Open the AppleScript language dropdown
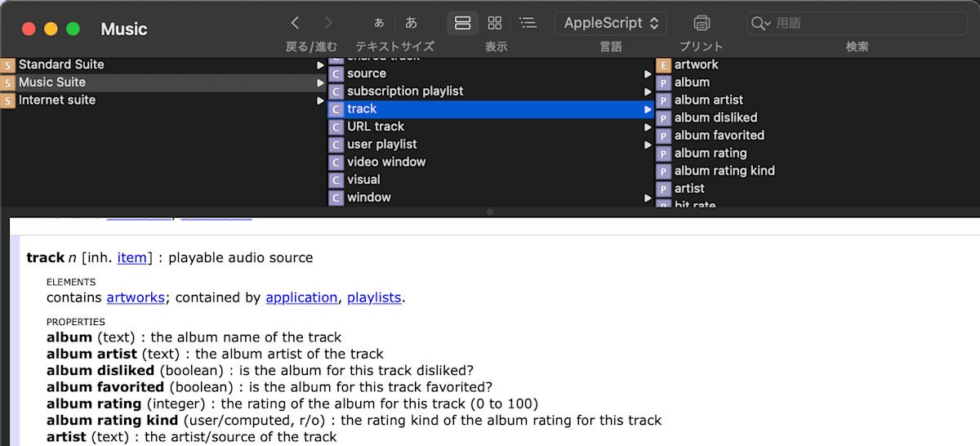The height and width of the screenshot is (446, 980). point(610,23)
